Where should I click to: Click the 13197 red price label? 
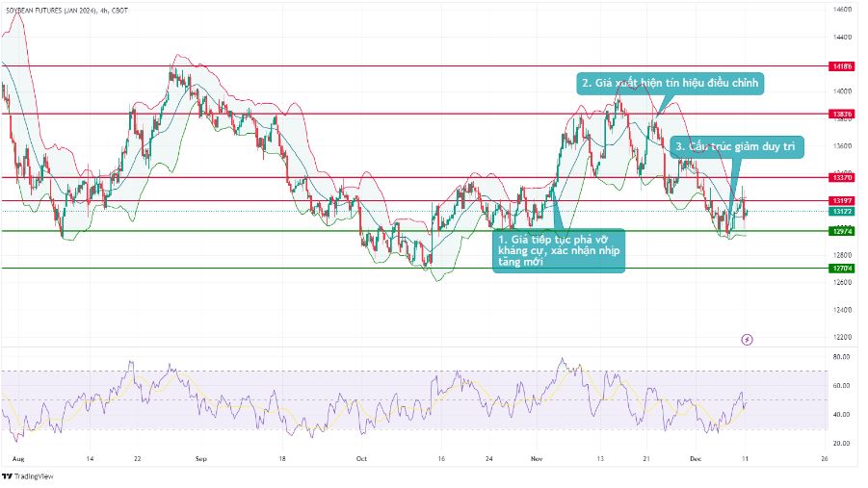(x=841, y=201)
